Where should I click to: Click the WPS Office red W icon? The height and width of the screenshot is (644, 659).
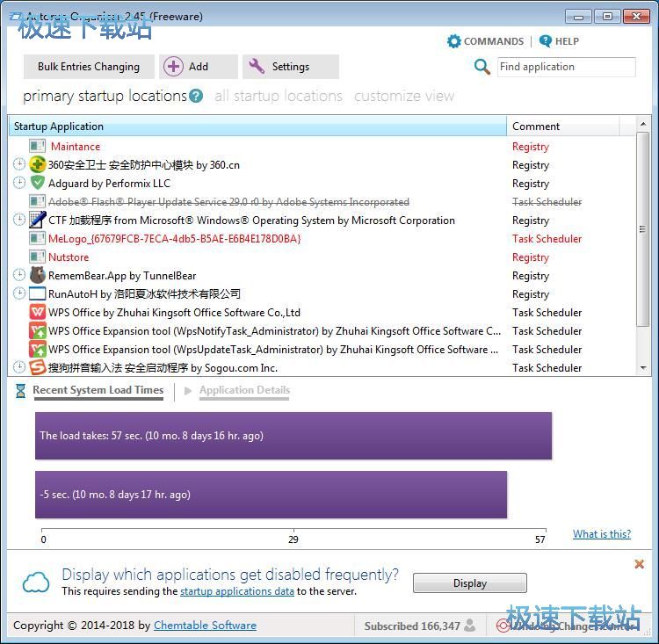click(x=38, y=312)
